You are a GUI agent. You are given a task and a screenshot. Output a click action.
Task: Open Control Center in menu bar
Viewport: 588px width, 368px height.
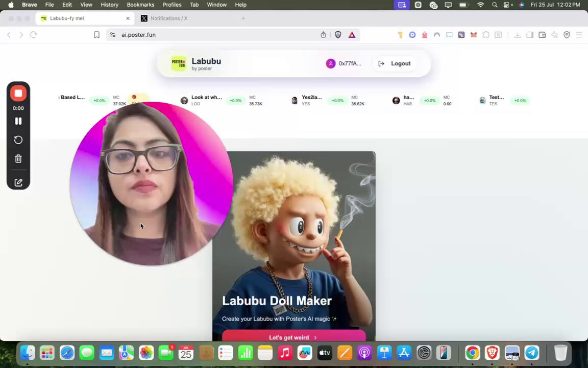507,5
